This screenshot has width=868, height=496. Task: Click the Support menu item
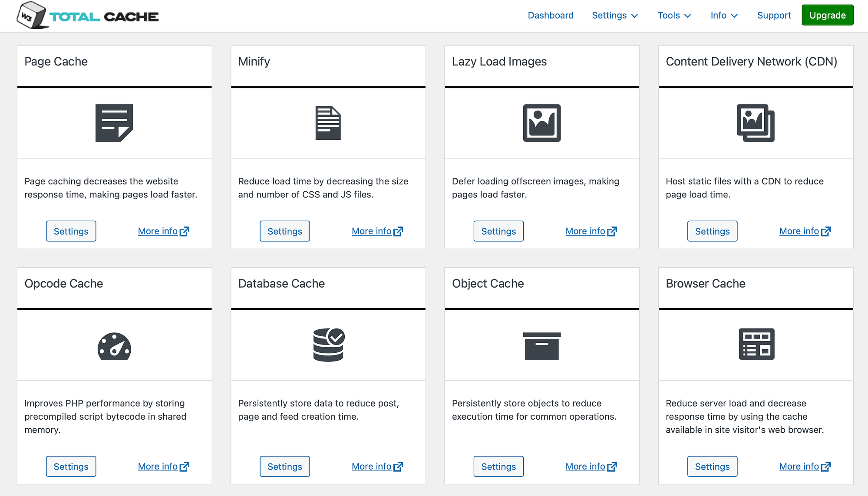tap(774, 16)
